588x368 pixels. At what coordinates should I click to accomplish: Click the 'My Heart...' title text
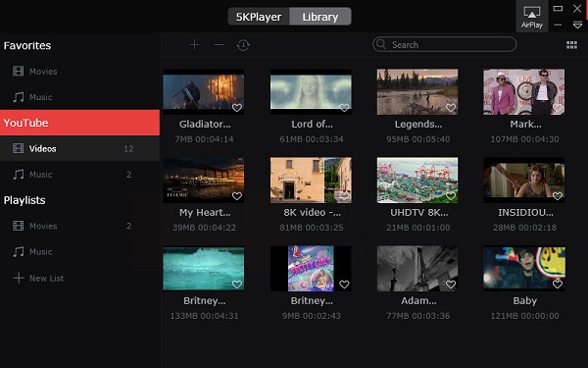(205, 213)
